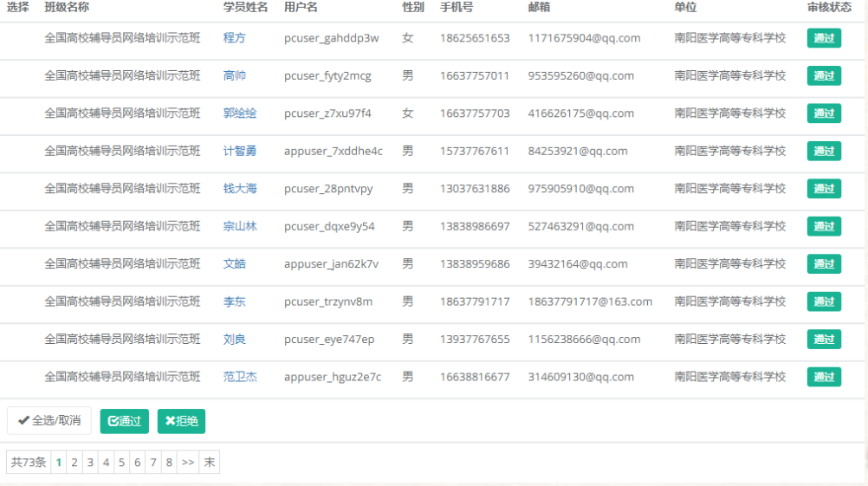Click 通过 status badge in 程方's row
This screenshot has width=868, height=486.
click(x=823, y=38)
